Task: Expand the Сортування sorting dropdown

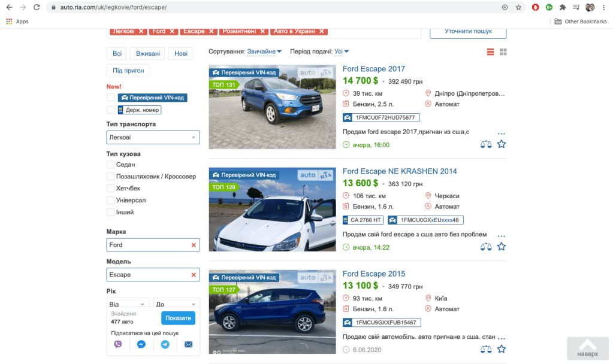Action: [264, 52]
